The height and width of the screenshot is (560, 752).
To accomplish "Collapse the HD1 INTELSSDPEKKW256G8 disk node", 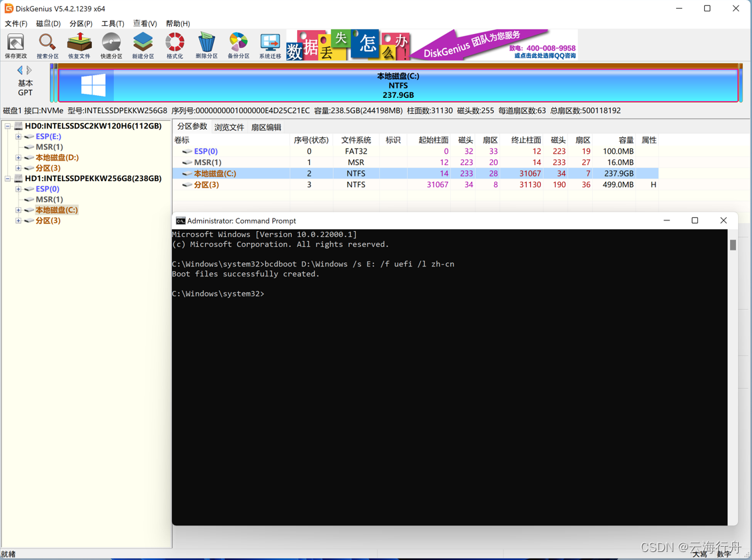I will (x=8, y=178).
